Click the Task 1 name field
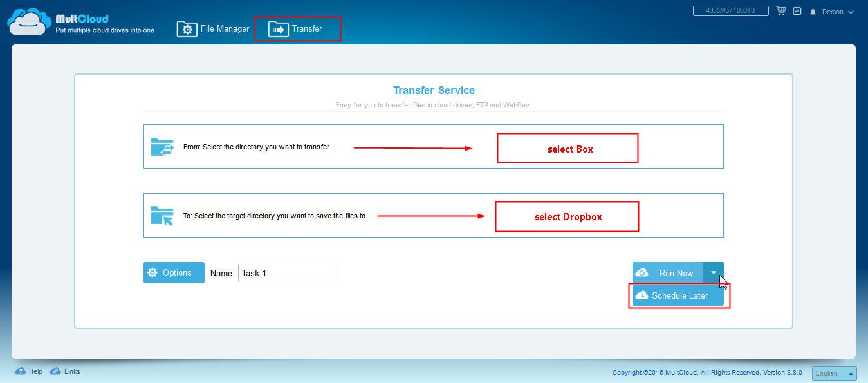 [x=287, y=273]
